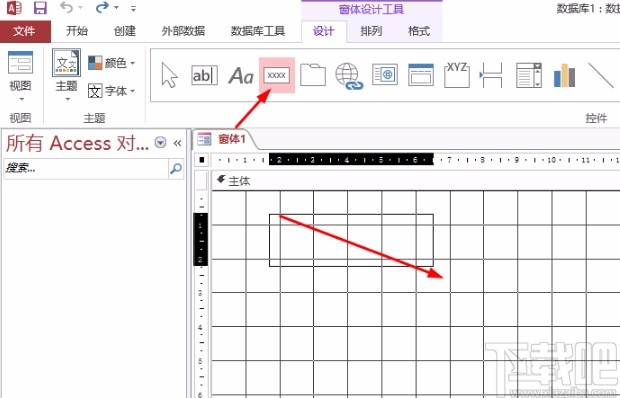Choose the Select pointer control
The image size is (620, 398).
[170, 75]
